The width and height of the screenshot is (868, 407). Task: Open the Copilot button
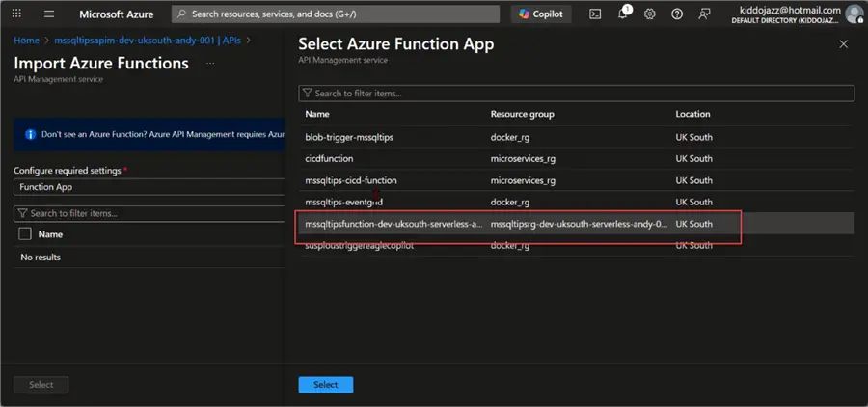click(x=541, y=14)
